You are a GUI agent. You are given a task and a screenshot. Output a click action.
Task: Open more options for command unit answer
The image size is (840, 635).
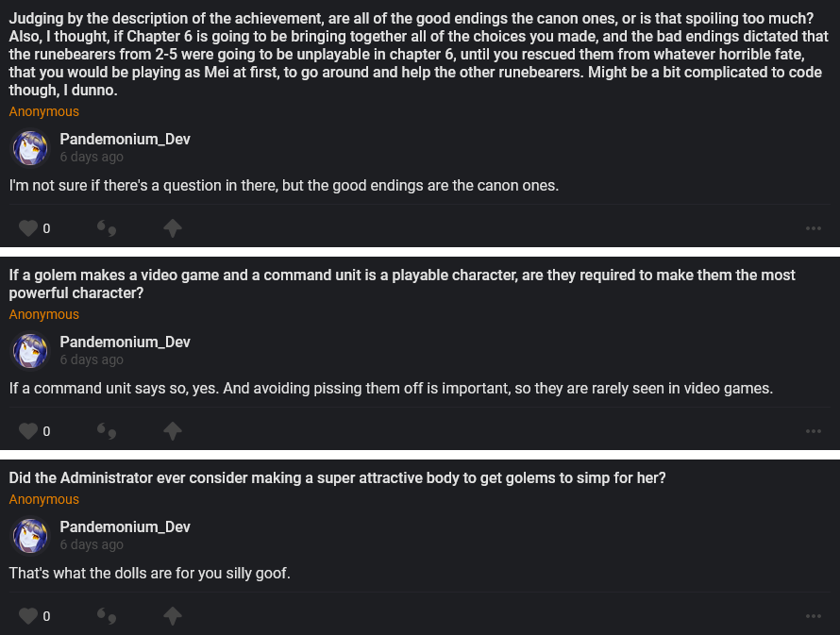(x=814, y=431)
